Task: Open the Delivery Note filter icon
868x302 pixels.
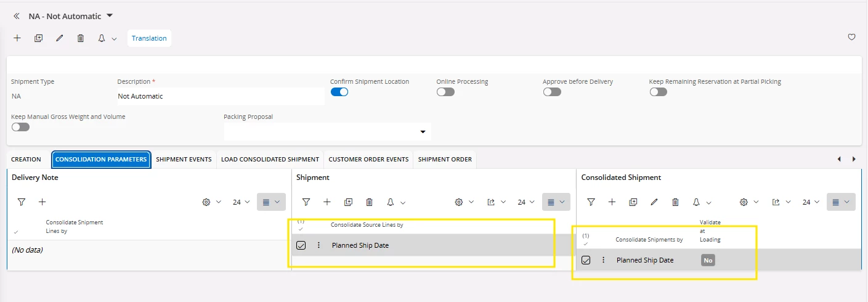Action: point(22,202)
